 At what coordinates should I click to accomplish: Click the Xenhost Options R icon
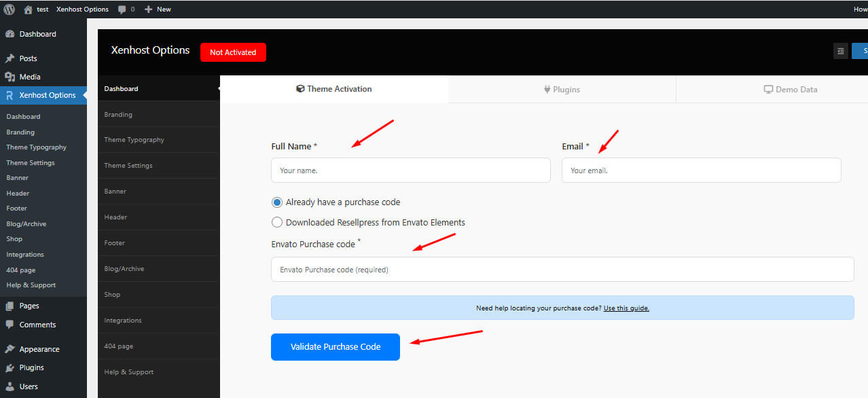pos(10,95)
